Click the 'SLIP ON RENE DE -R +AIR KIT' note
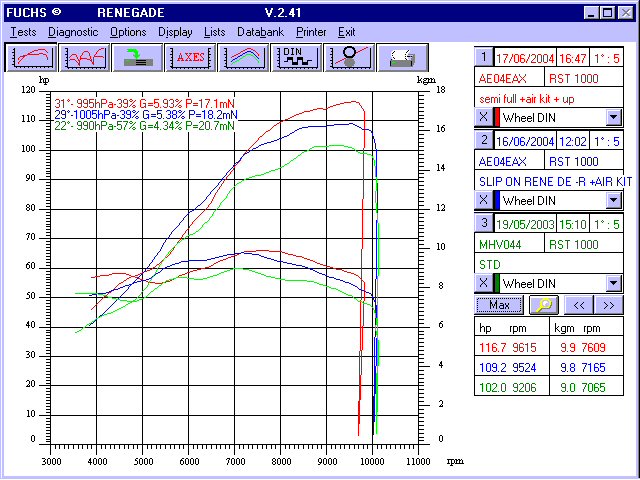 [x=555, y=181]
